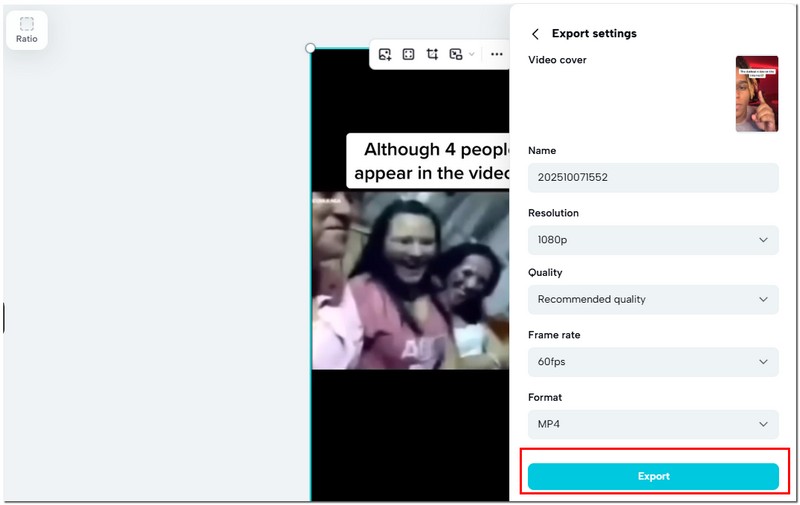Open the Format MP4 dropdown

click(x=653, y=424)
